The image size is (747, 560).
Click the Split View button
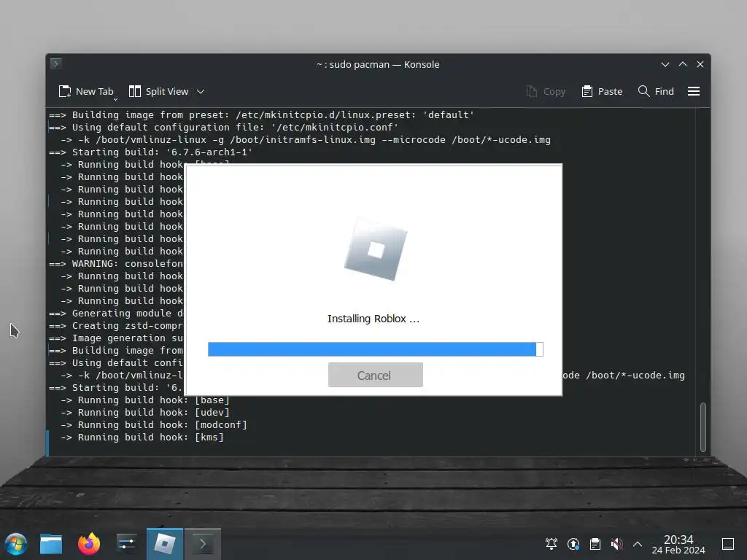click(158, 91)
